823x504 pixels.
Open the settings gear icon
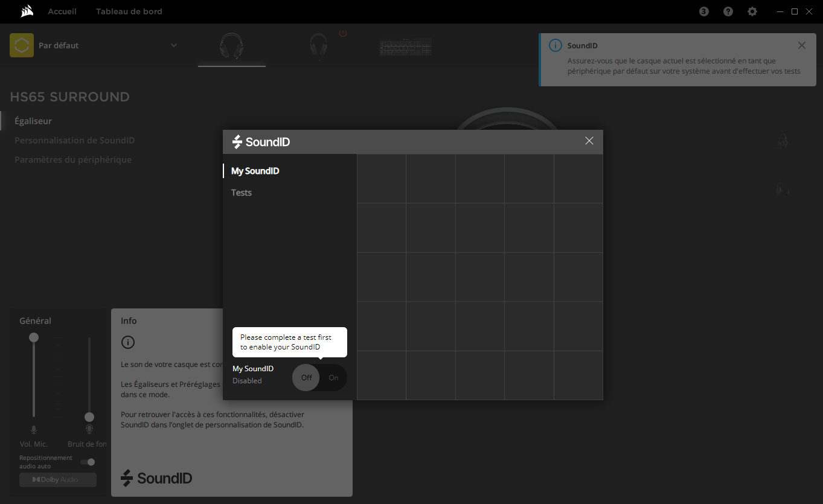(x=752, y=11)
